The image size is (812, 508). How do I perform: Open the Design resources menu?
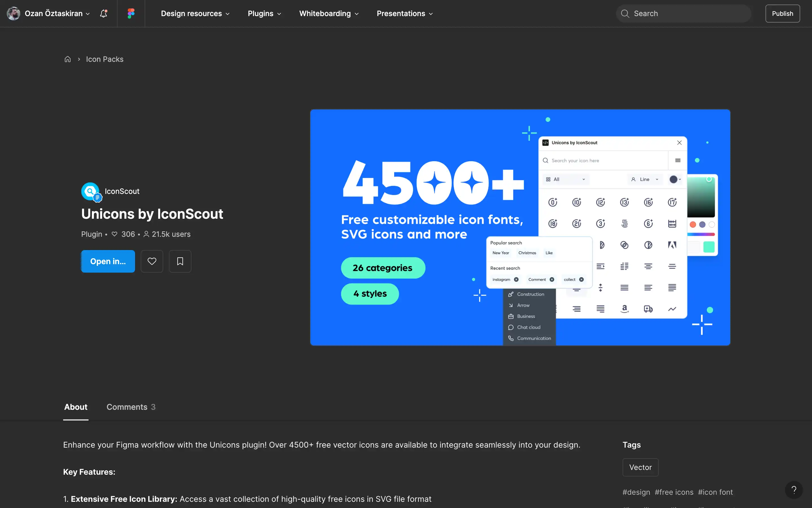tap(195, 14)
